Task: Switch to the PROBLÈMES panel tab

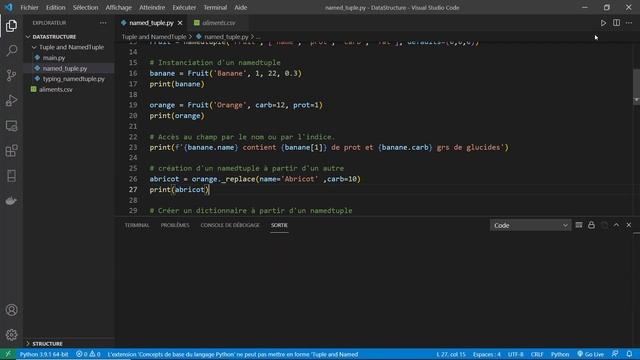Action: point(175,225)
